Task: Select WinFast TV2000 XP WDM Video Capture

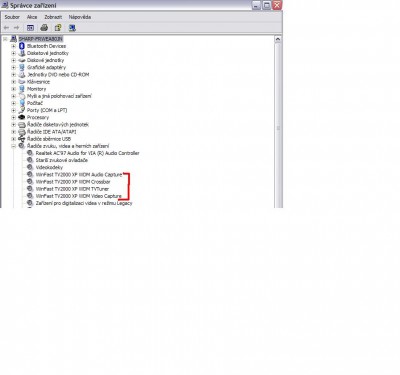Action: coord(78,196)
